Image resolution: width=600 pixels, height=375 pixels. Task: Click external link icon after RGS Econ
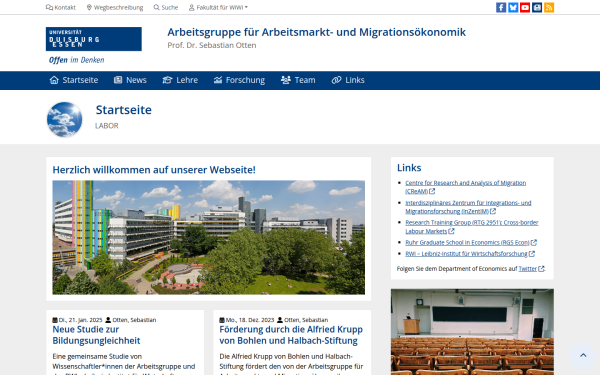pyautogui.click(x=534, y=242)
